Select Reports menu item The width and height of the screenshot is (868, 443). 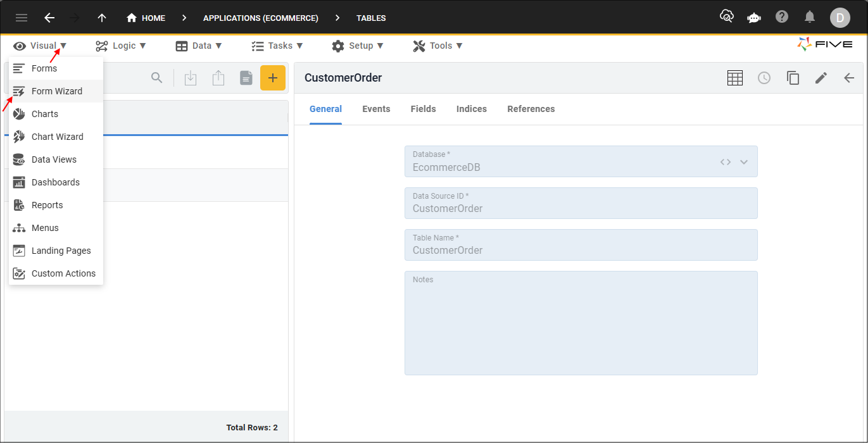click(x=56, y=205)
